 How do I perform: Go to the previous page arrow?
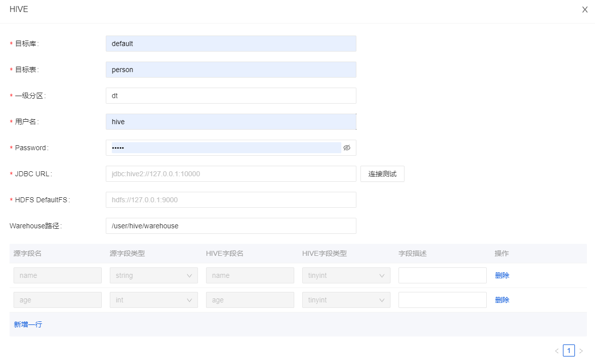(556, 351)
